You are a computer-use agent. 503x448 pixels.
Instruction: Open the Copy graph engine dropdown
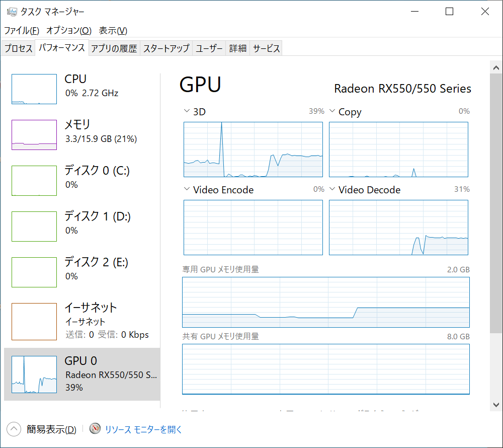(332, 111)
